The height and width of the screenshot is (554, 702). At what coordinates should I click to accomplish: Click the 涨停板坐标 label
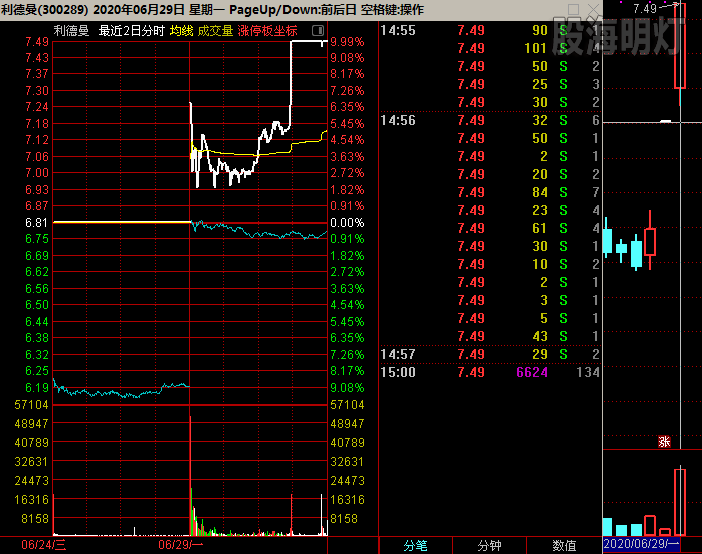click(x=267, y=31)
